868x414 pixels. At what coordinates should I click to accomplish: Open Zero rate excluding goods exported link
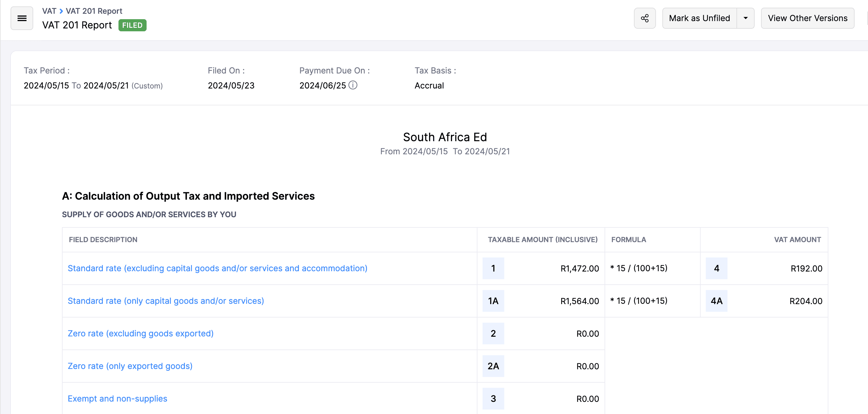click(141, 333)
